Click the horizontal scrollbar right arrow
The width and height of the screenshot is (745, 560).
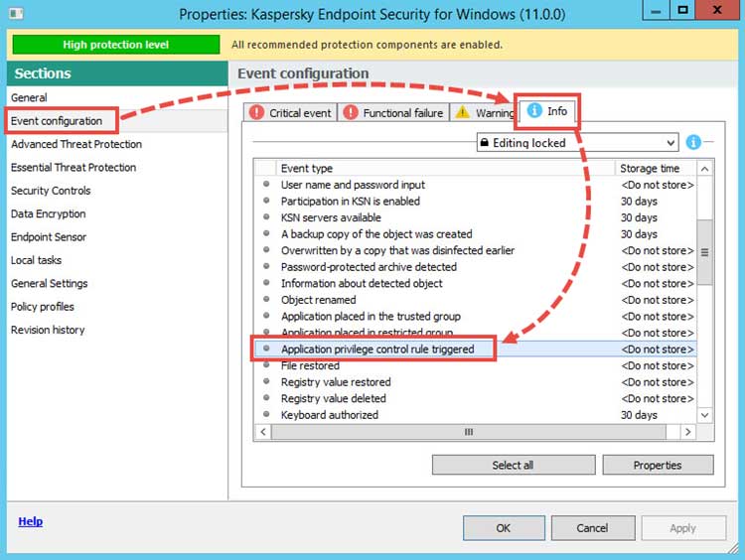688,432
